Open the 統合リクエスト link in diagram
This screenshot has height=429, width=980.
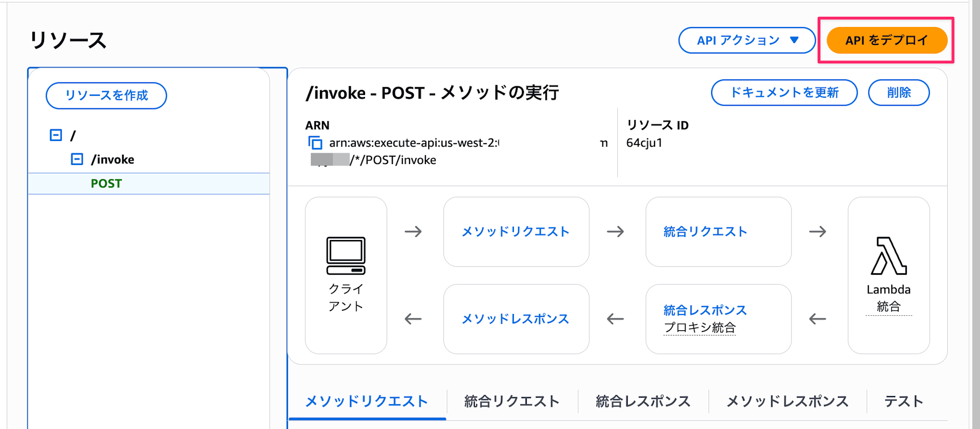click(x=705, y=232)
